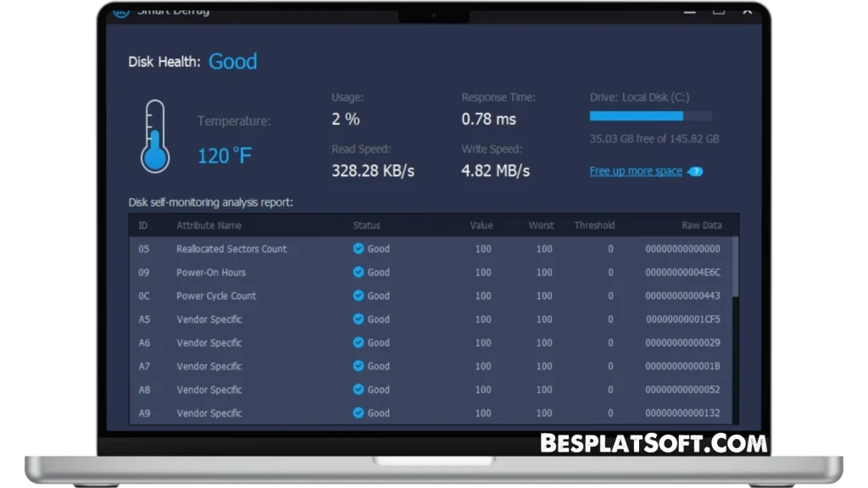This screenshot has height=488, width=868.
Task: Click the Raw Data column header
Action: click(x=701, y=225)
